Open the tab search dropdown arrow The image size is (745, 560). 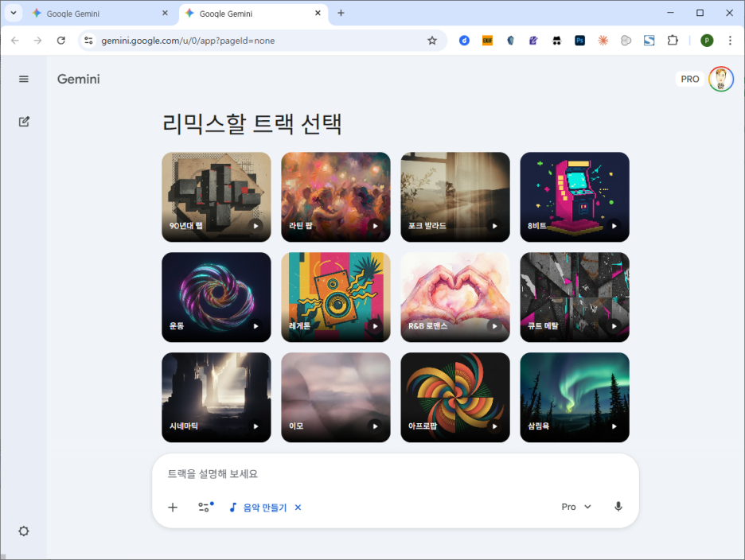[x=14, y=14]
